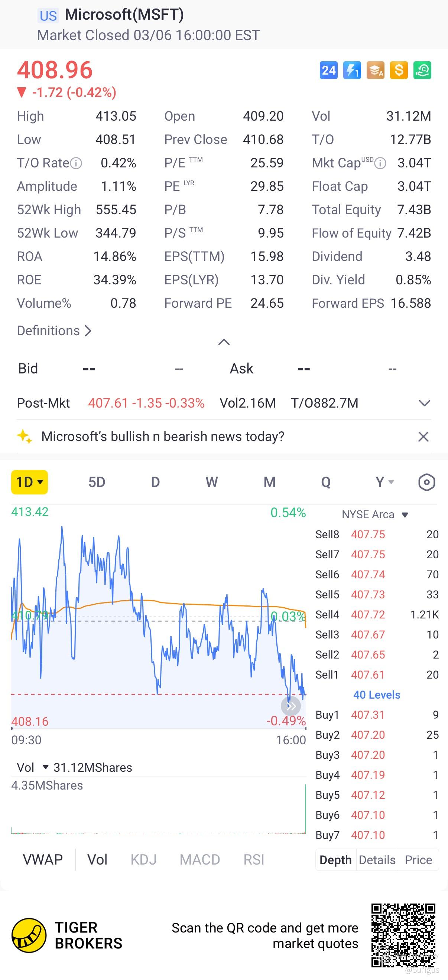Tap the Ask label
This screenshot has width=448, height=980.
pos(241,369)
